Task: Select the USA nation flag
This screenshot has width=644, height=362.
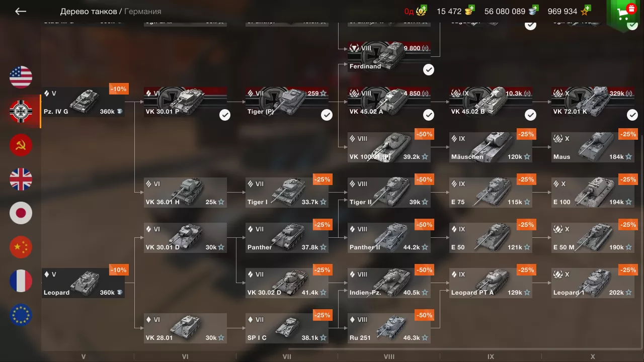Action: [x=21, y=77]
